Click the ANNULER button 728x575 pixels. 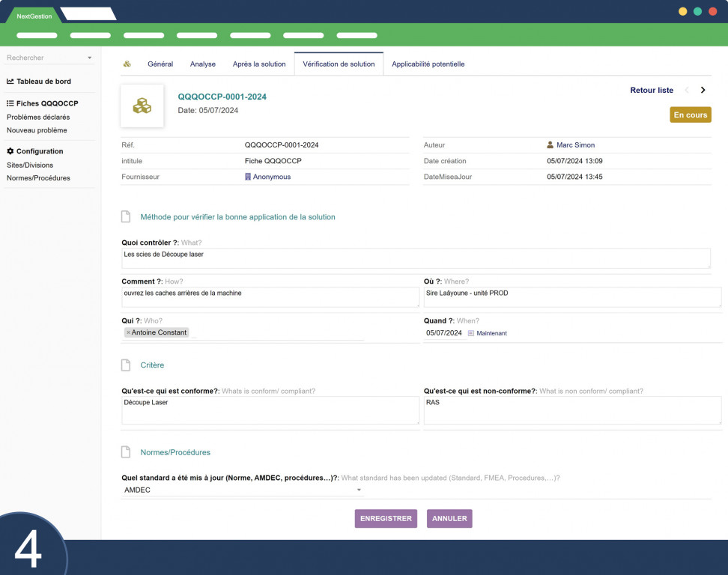pyautogui.click(x=449, y=518)
